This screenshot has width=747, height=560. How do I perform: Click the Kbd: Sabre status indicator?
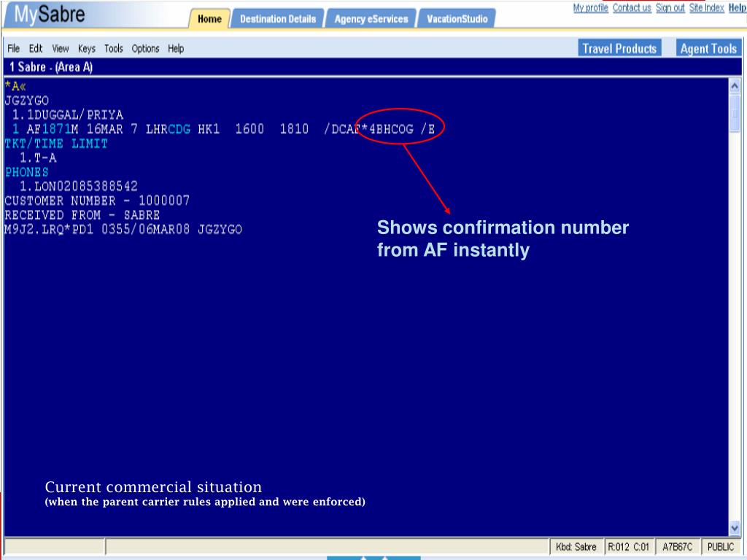(x=576, y=547)
